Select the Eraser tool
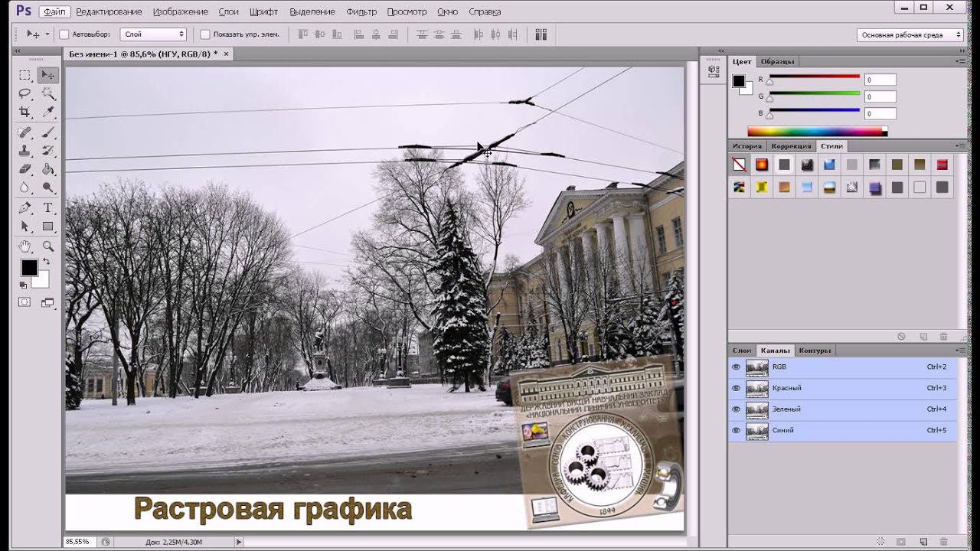 (24, 169)
